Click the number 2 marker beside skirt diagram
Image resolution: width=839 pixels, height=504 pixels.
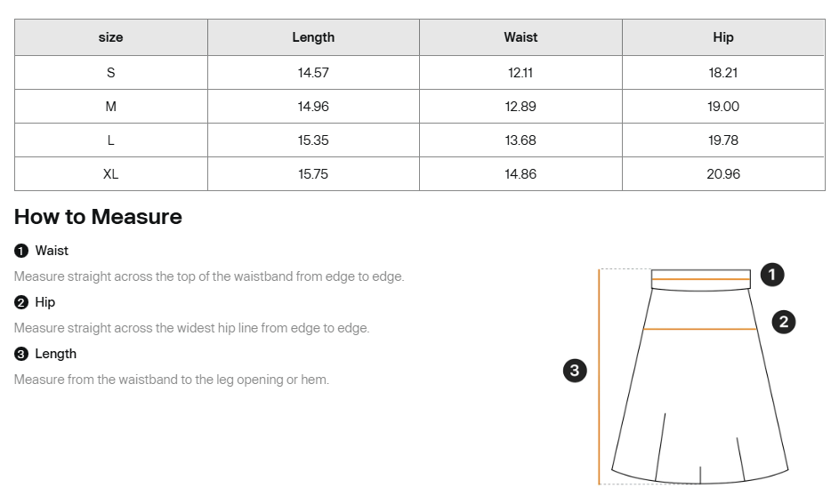783,322
